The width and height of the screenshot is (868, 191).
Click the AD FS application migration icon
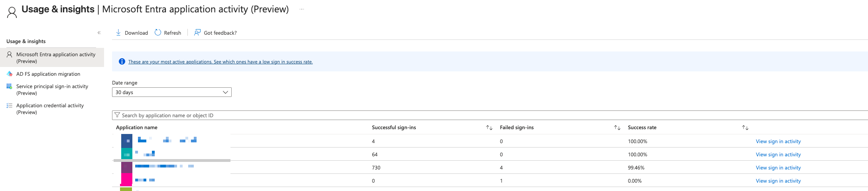point(9,74)
